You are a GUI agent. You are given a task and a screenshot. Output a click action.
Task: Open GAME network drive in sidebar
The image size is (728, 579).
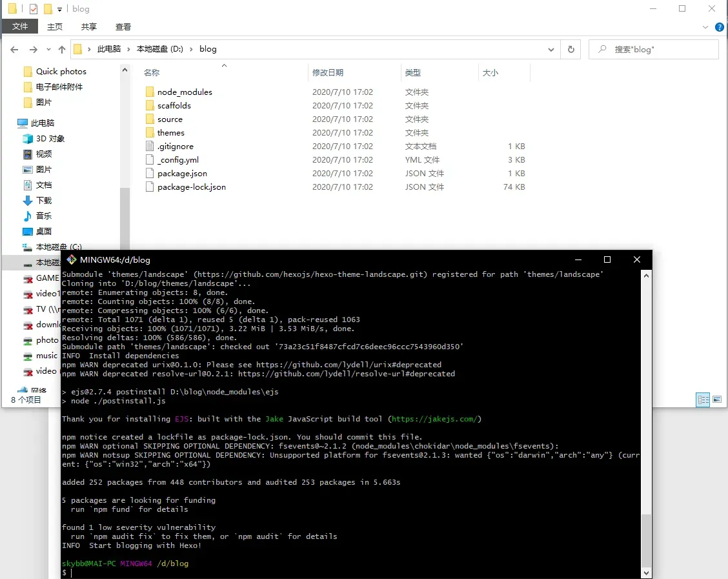41,278
